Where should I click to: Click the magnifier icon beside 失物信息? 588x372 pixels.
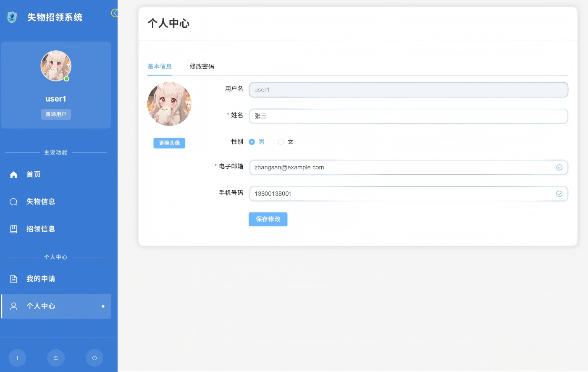tap(13, 202)
